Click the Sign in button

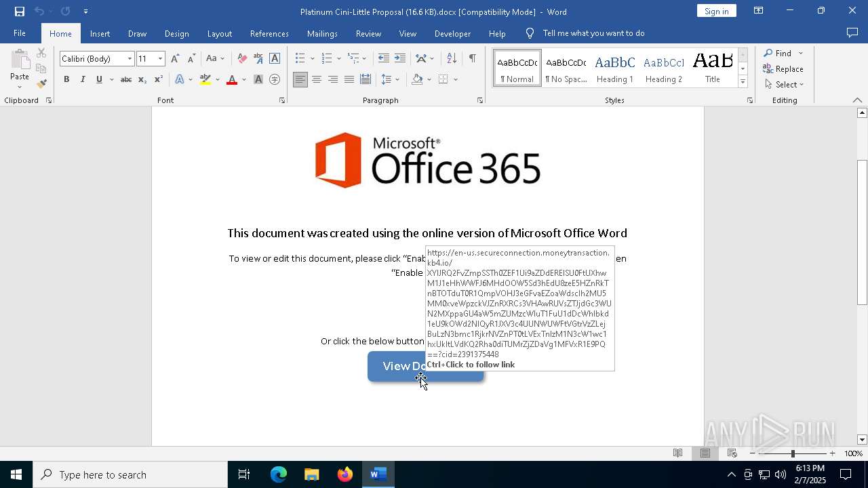716,11
